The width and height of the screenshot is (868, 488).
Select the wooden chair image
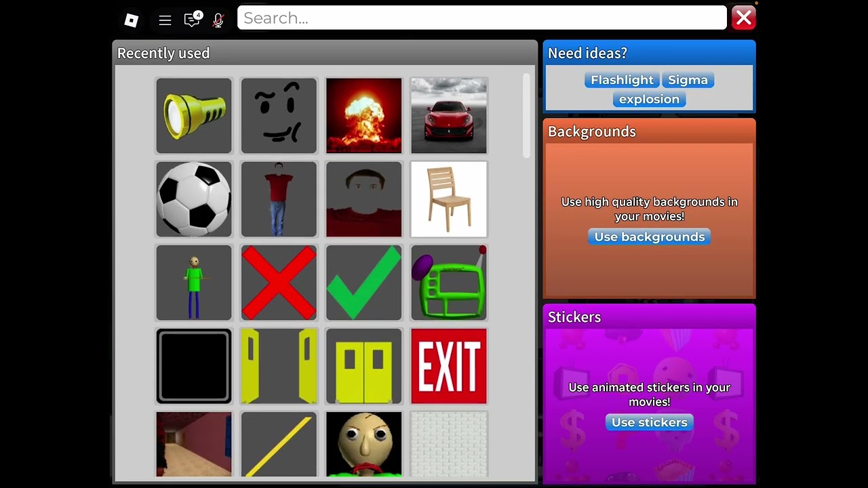pos(449,199)
